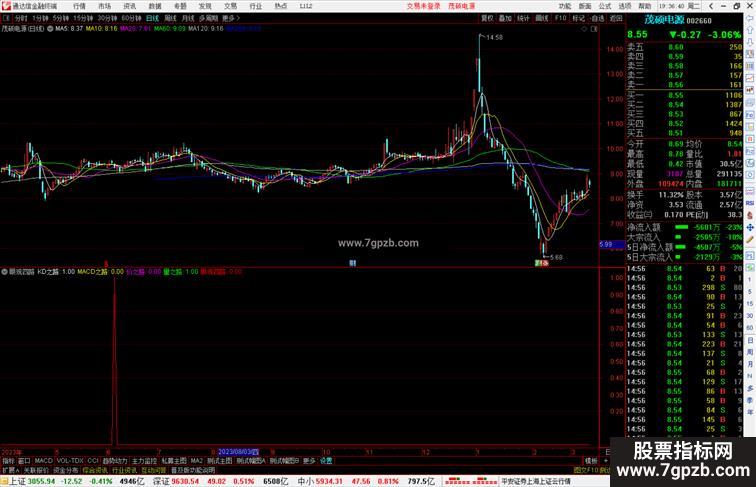Click the four-way move icon in sidebar
This screenshot has width=756, height=487.
click(x=750, y=227)
